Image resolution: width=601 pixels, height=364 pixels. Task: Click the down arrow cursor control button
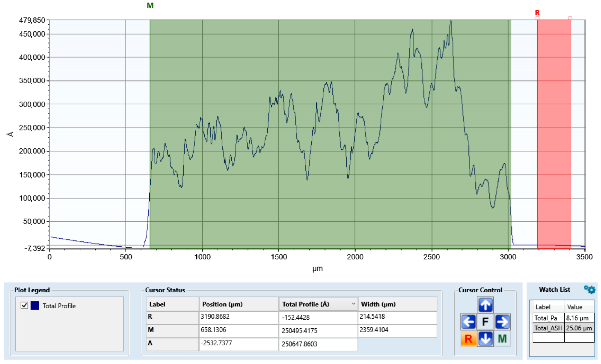(485, 339)
